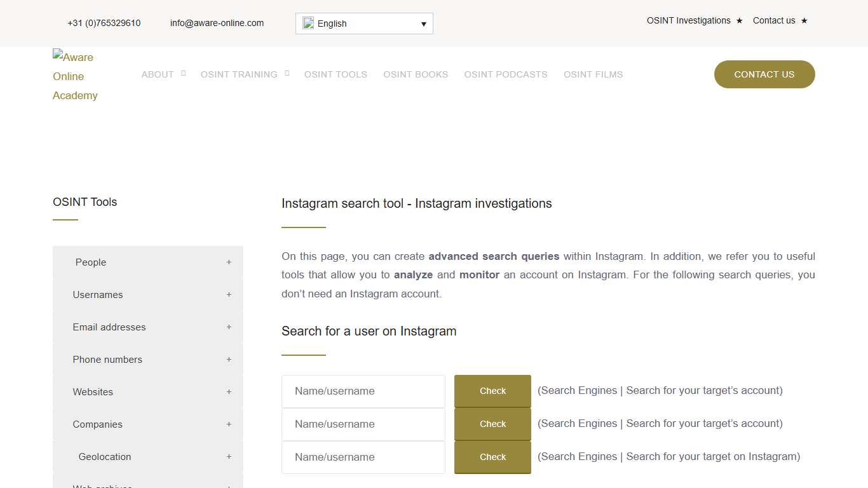Viewport: 868px width, 488px height.
Task: Select OSINT BOOKS from the navigation
Action: [416, 74]
